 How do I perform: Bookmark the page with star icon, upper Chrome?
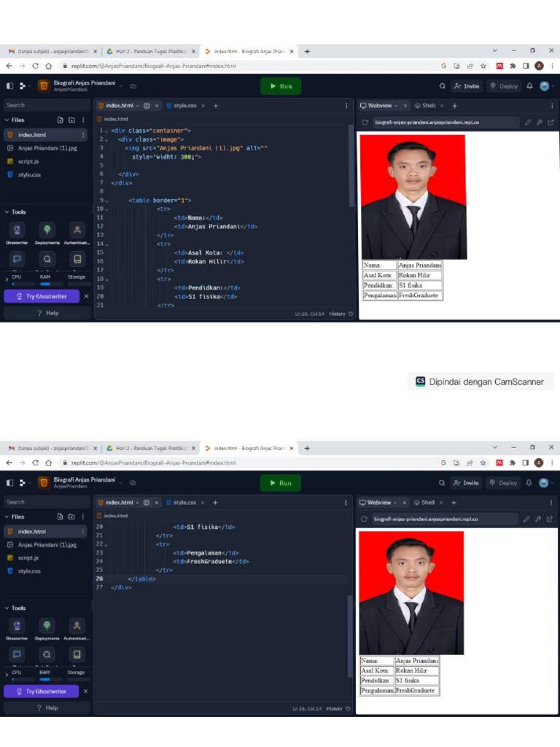[483, 66]
